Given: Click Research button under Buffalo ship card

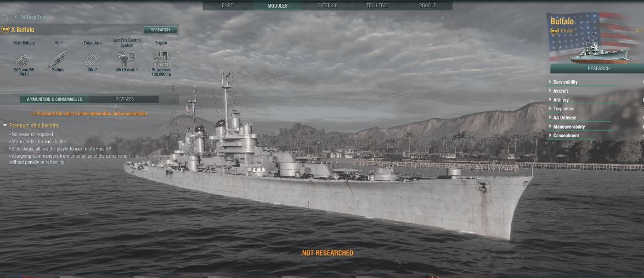Looking at the screenshot, I should [x=598, y=69].
